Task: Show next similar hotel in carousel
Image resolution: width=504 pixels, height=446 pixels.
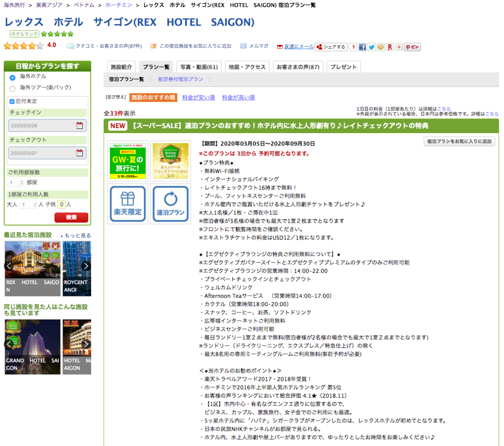Action: click(86, 344)
